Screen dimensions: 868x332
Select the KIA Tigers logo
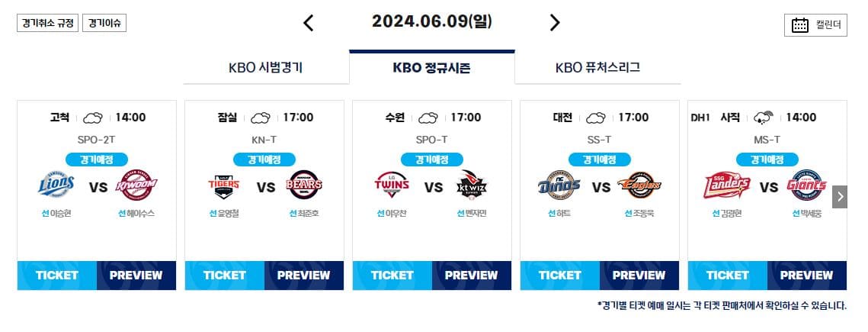click(223, 187)
